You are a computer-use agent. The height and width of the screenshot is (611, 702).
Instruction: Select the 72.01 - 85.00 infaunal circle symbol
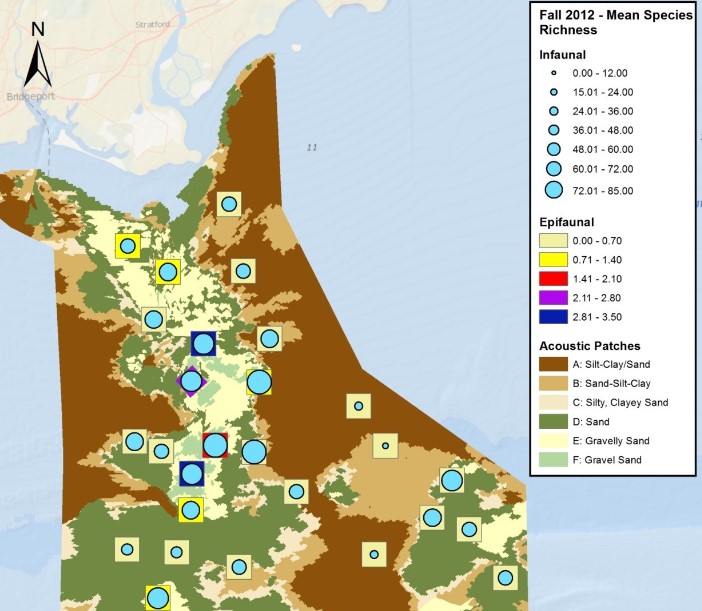tap(554, 190)
